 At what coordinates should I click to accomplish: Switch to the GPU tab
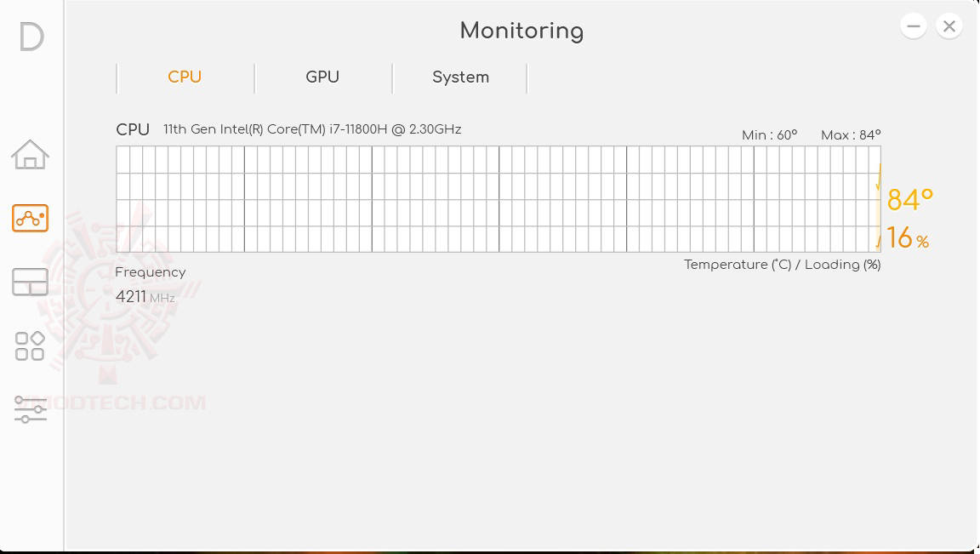[322, 77]
